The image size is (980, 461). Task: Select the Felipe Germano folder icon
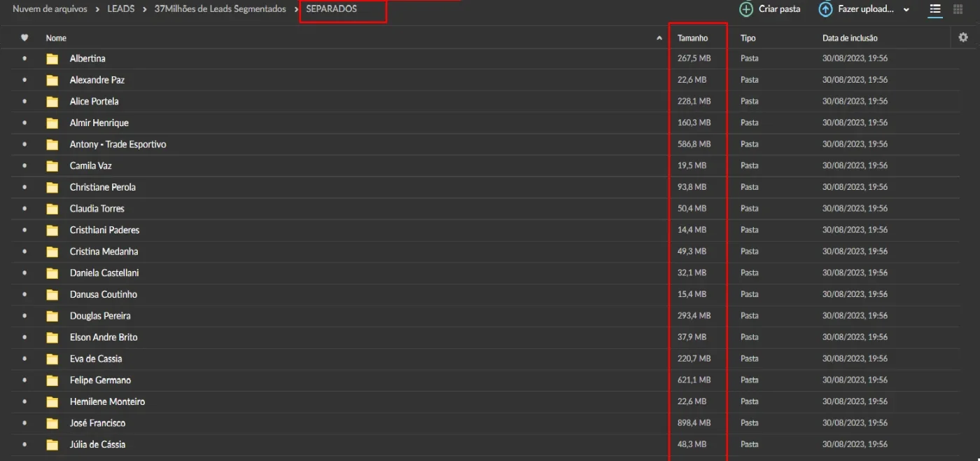pos(52,380)
